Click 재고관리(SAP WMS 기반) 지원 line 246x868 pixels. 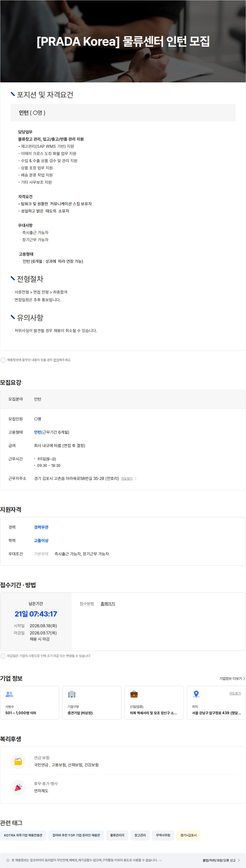[46, 146]
